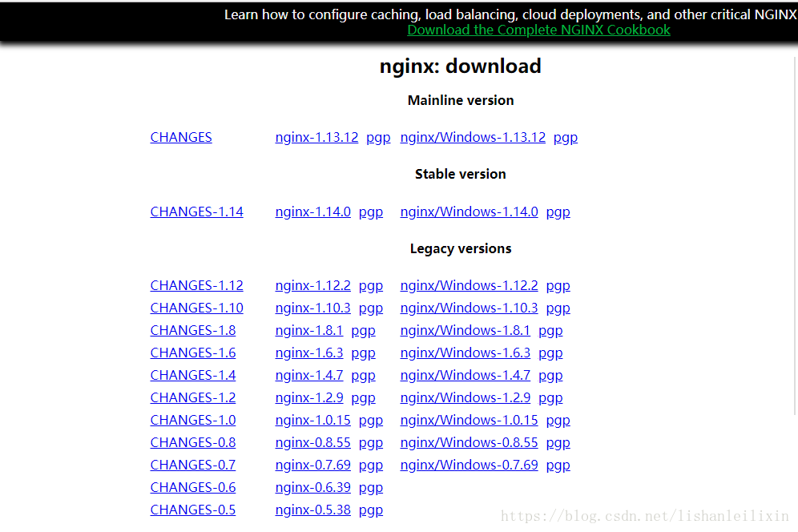Image resolution: width=798 pixels, height=532 pixels.
Task: Open CHANGES-1.12 link
Action: point(196,285)
